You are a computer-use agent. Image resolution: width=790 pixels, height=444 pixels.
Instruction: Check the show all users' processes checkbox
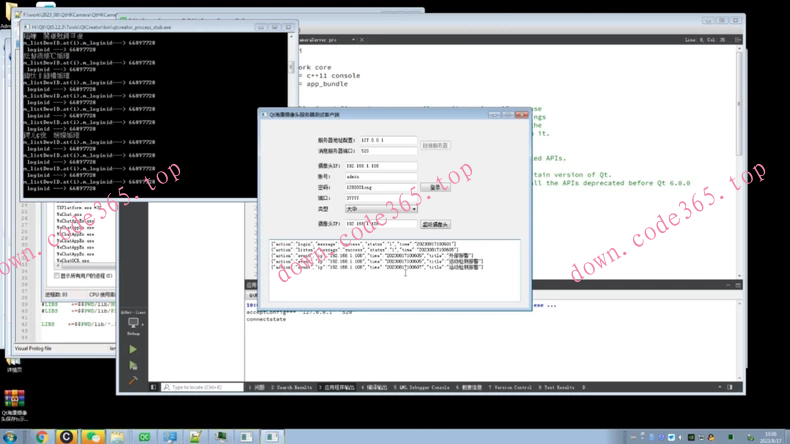(x=57, y=276)
